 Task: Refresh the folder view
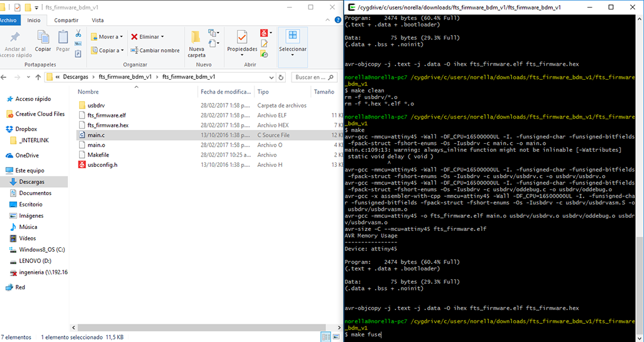(281, 77)
